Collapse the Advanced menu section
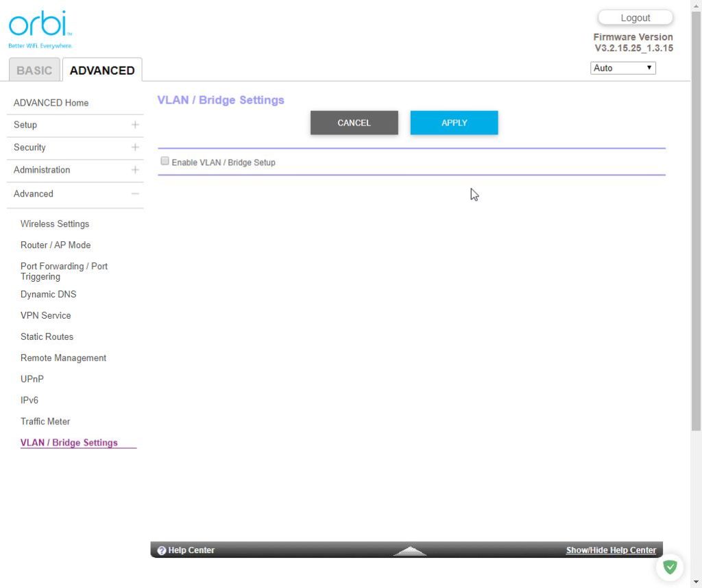 [x=135, y=194]
